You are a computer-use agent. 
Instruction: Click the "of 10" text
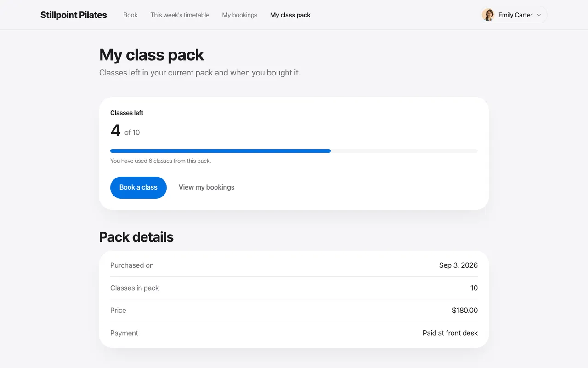click(132, 132)
